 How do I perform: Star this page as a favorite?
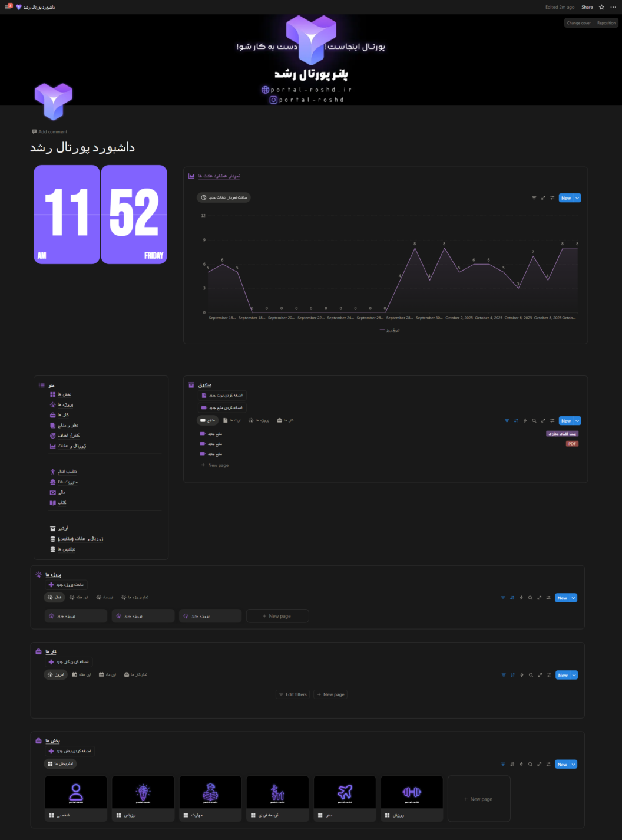pos(601,7)
